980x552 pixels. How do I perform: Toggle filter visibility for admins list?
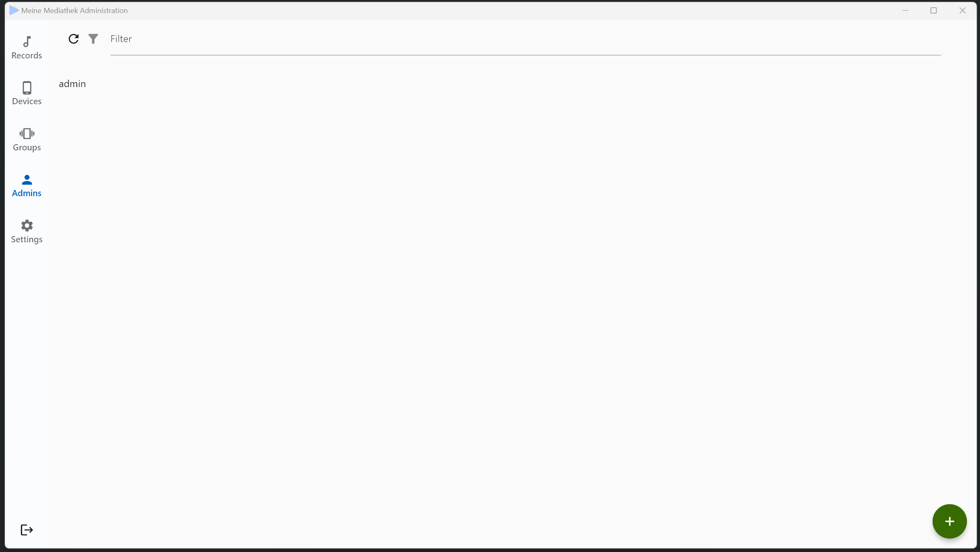tap(94, 38)
